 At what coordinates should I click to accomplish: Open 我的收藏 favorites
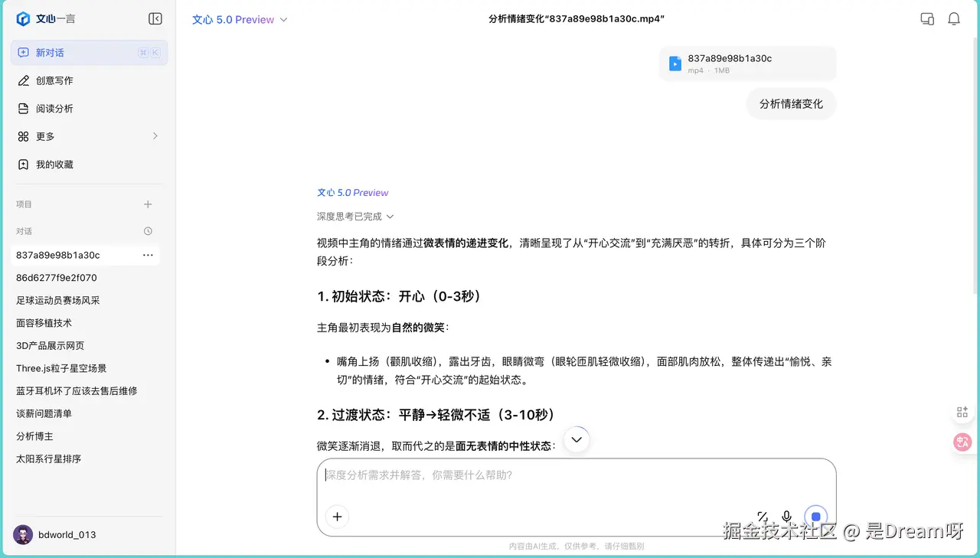(89, 165)
